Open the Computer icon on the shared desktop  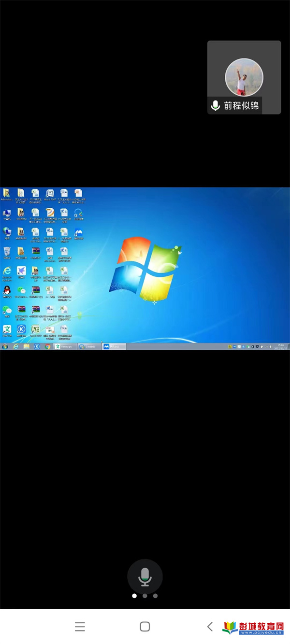pyautogui.click(x=6, y=215)
